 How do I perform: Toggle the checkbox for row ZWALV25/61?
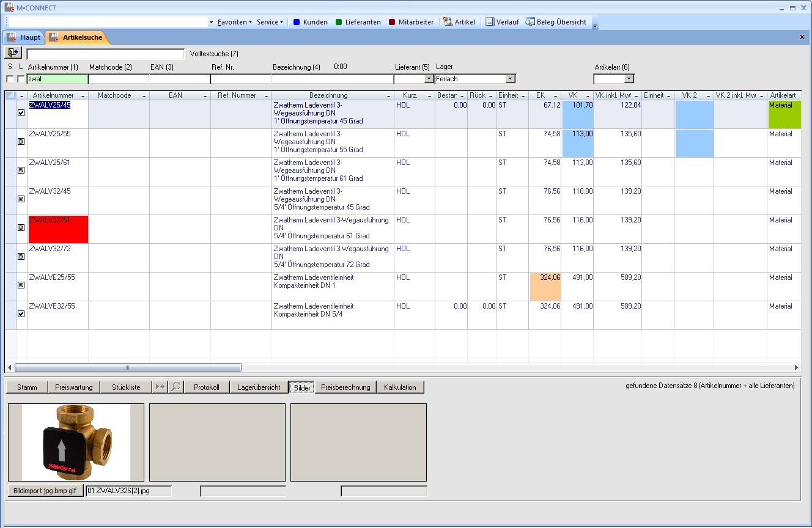coord(21,170)
